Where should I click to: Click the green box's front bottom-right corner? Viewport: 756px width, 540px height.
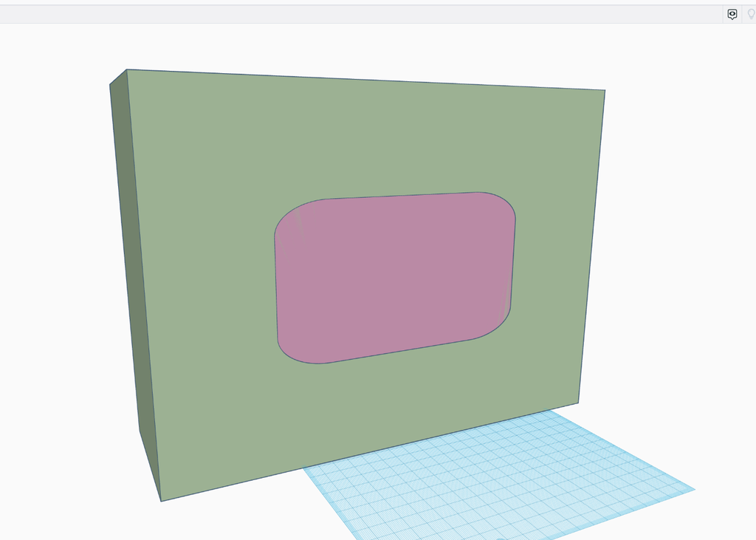tap(578, 403)
